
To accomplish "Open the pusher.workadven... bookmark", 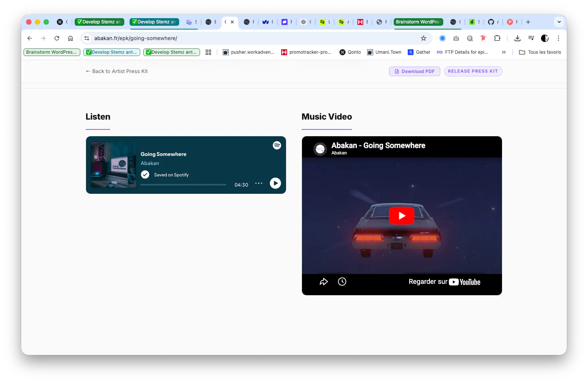I will 249,52.
